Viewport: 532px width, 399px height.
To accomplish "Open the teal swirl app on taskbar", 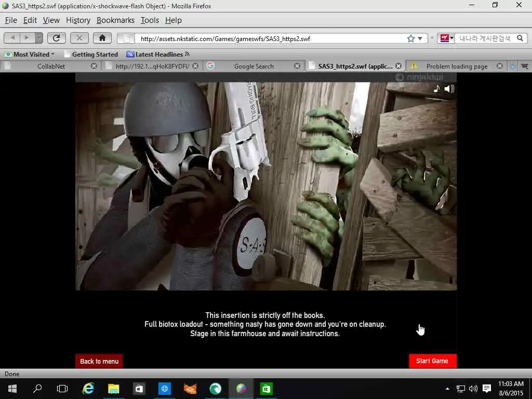I will 216,389.
